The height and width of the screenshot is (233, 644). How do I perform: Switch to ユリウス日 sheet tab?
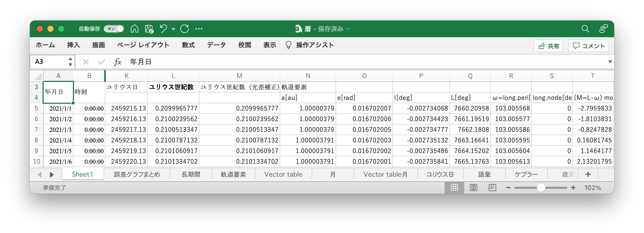pyautogui.click(x=440, y=174)
